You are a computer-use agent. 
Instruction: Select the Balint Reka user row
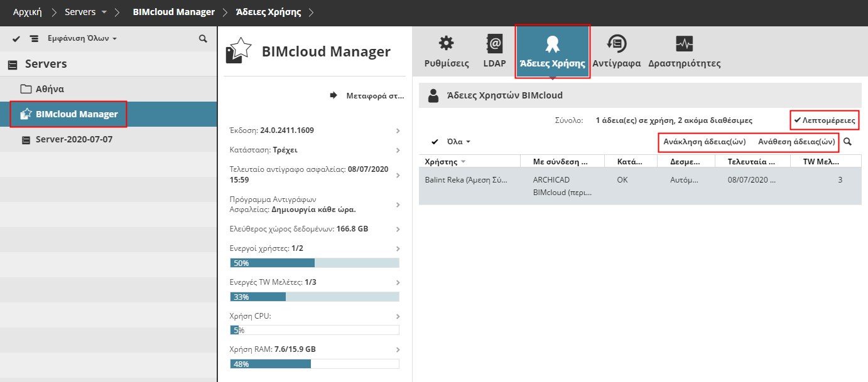(x=640, y=186)
